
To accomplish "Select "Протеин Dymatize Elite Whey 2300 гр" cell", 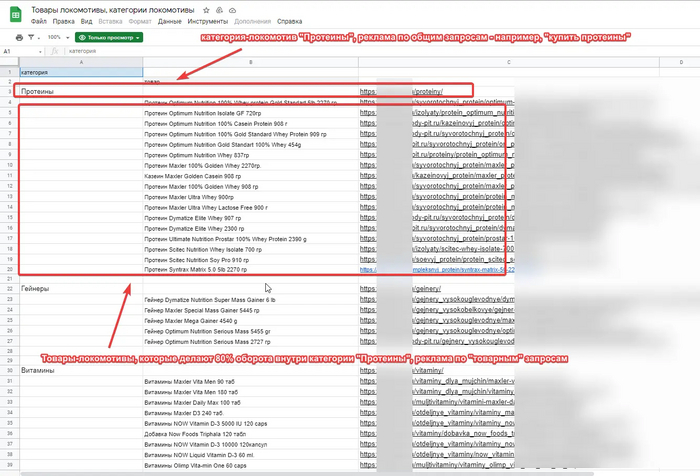I will click(x=250, y=229).
